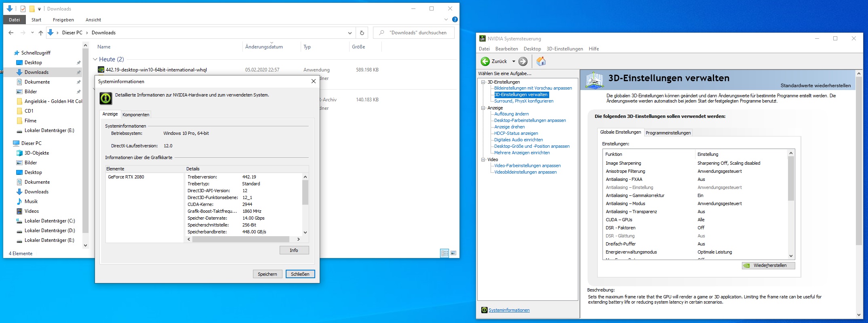Select Surround, PhysX konfigurieren
Image resolution: width=868 pixels, height=323 pixels.
[524, 101]
